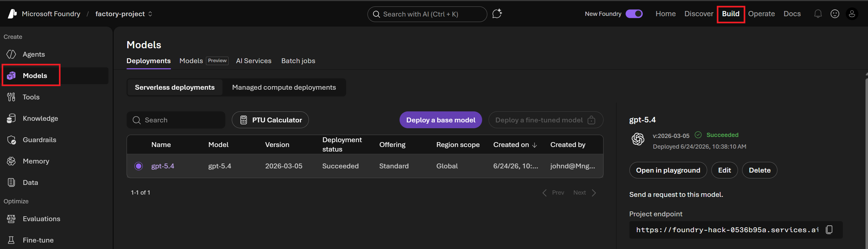
Task: Open the Knowledge database icon
Action: point(11,118)
